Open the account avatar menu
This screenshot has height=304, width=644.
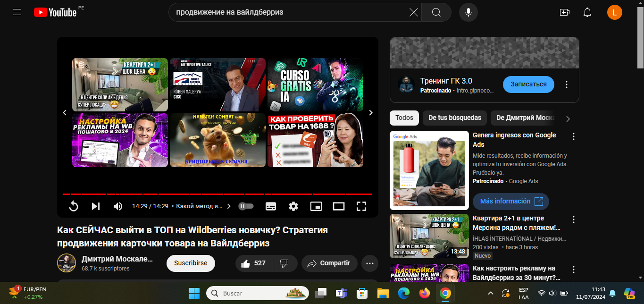615,12
